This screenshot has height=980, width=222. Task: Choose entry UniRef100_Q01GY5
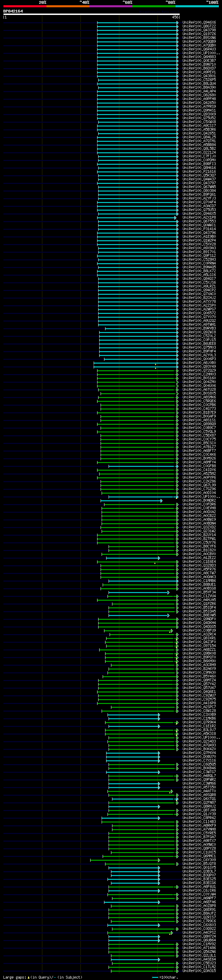point(199,867)
